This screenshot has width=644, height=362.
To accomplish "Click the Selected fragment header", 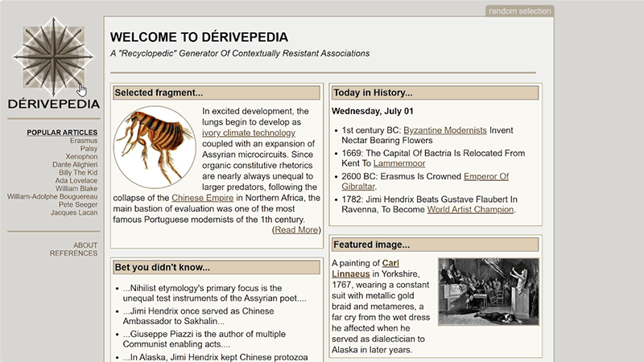I will pyautogui.click(x=217, y=93).
